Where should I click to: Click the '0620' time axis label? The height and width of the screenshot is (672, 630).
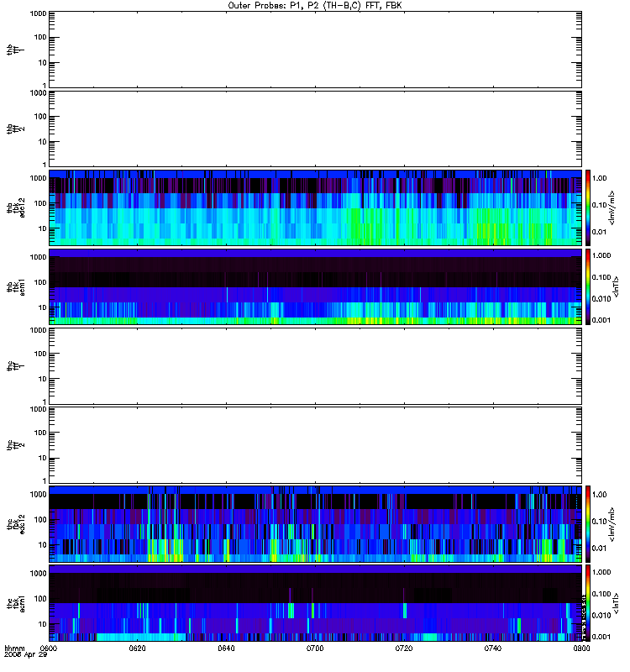tap(137, 648)
